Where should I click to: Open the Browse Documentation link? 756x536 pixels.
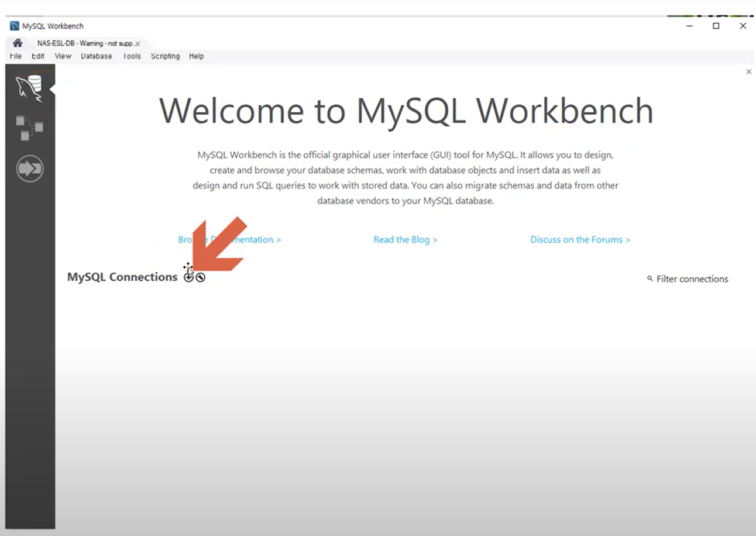(x=229, y=239)
